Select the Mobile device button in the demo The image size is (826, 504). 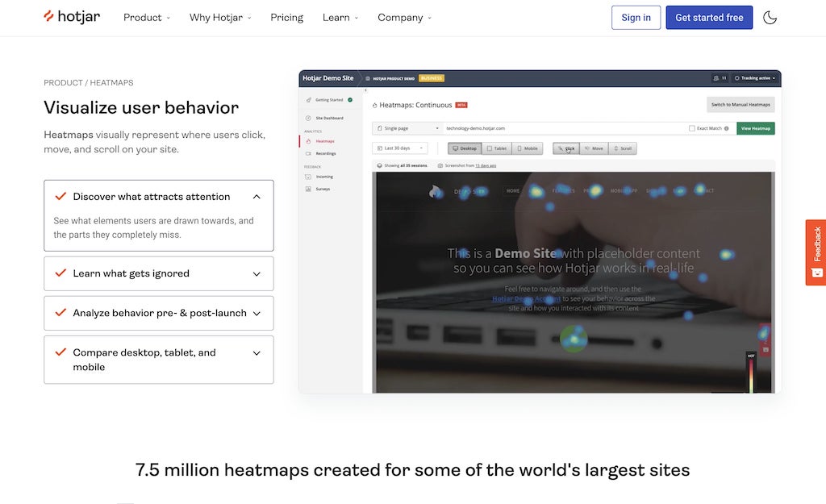[528, 148]
